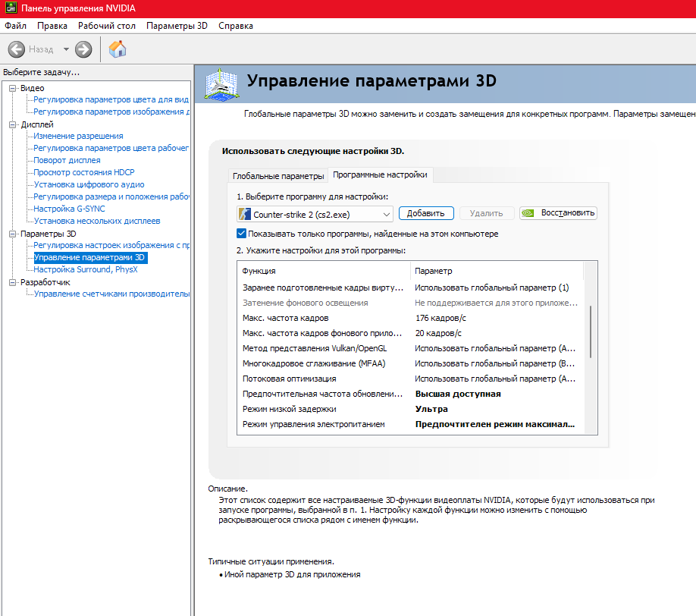Click the green Back arrow icon
Image resolution: width=696 pixels, height=616 pixels.
click(x=17, y=49)
